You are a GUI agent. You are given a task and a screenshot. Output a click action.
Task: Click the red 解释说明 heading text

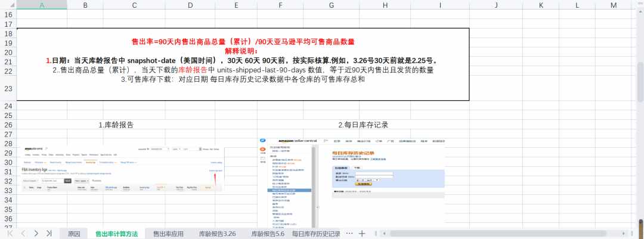(x=241, y=51)
